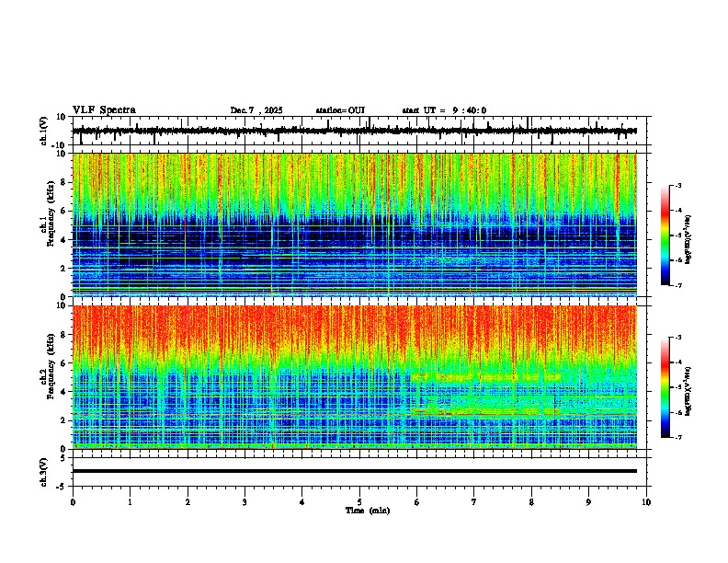The image size is (728, 563).
Task: Click the '2' kHz tick on ch.1 spectrogram
Action: click(x=64, y=268)
